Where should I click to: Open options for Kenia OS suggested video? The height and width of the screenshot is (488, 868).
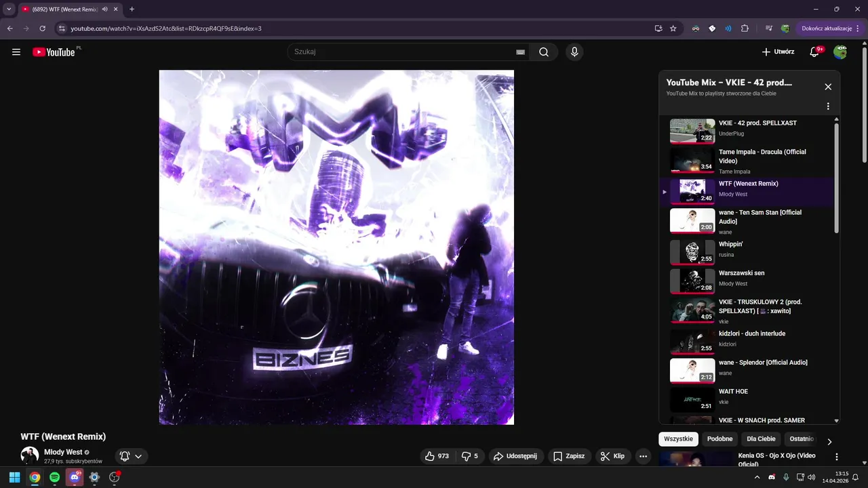[837, 457]
